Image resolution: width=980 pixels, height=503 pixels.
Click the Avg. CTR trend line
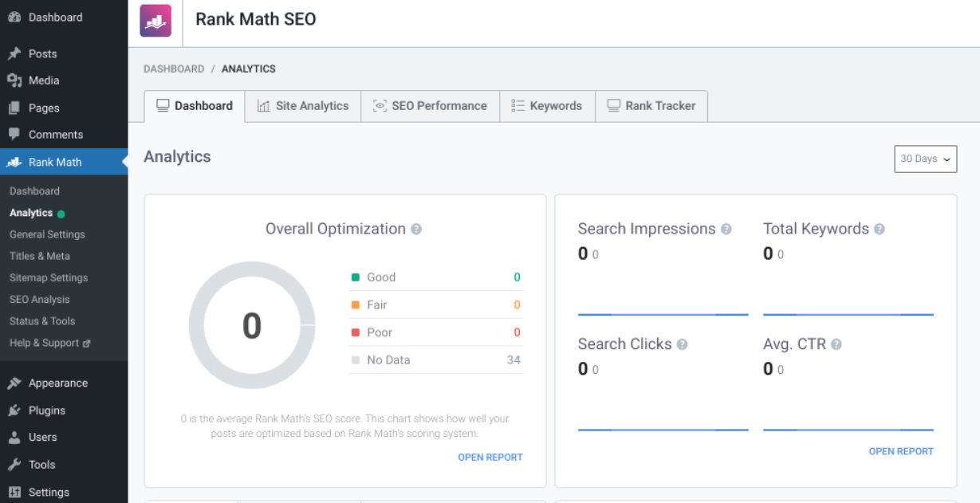point(848,430)
